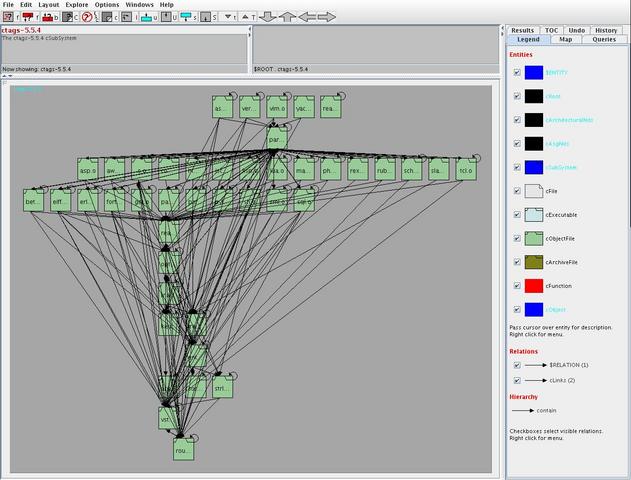
Task: Select the bet... node on far left
Action: (x=33, y=200)
